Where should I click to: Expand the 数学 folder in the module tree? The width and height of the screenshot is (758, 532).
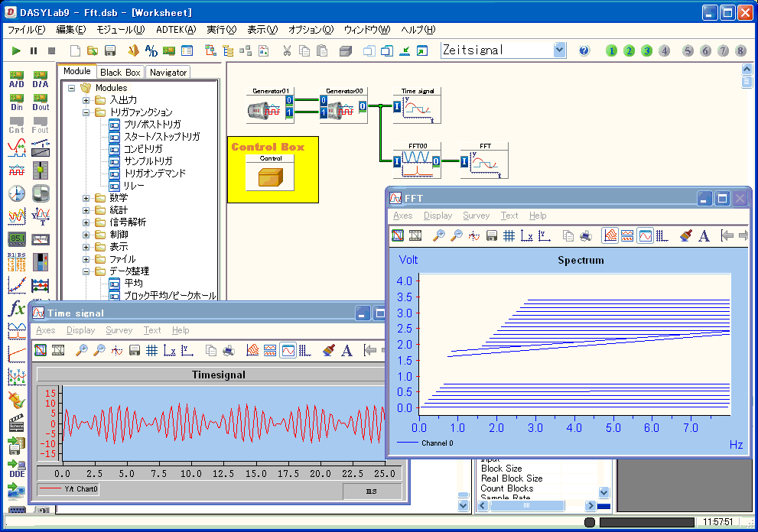click(86, 198)
